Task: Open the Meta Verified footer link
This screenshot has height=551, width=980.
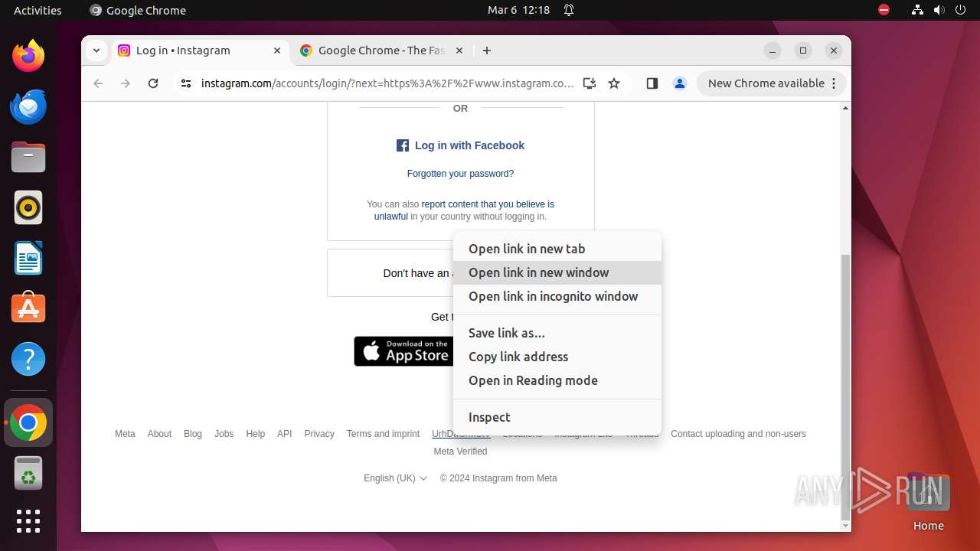Action: (x=460, y=452)
